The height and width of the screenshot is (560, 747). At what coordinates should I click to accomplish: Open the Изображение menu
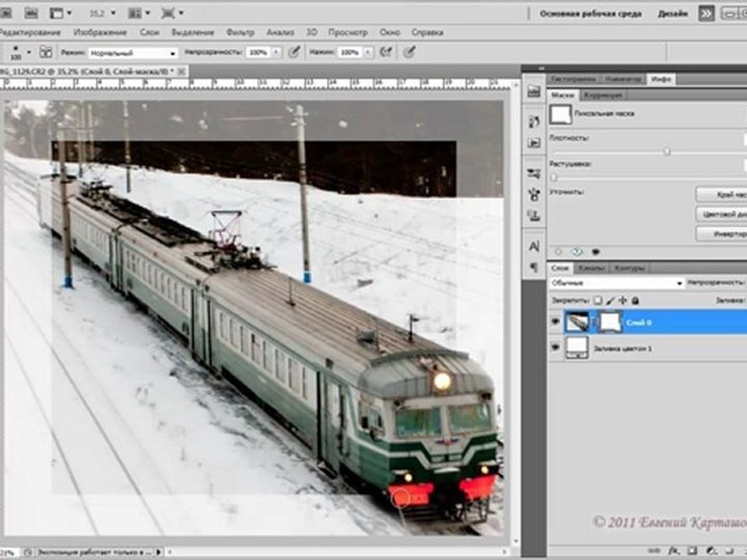100,33
